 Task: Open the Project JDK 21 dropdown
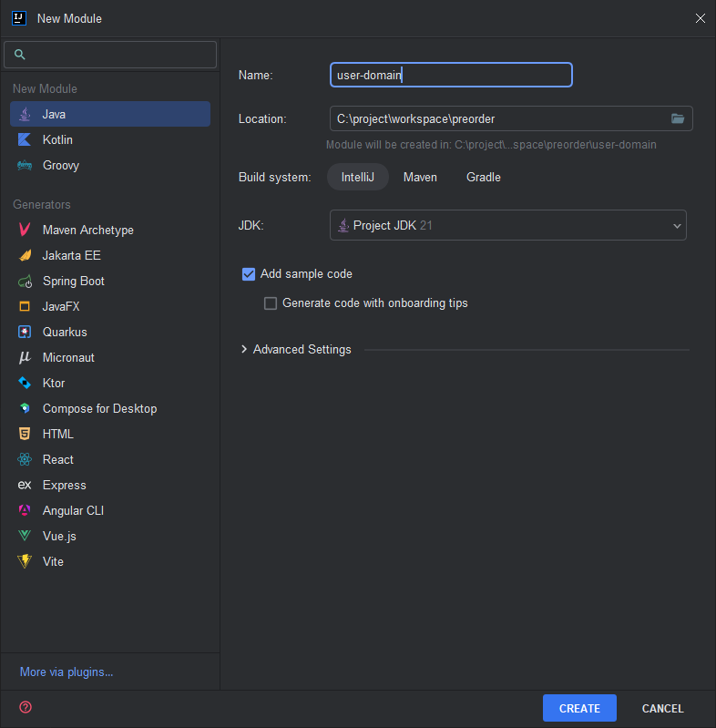508,225
